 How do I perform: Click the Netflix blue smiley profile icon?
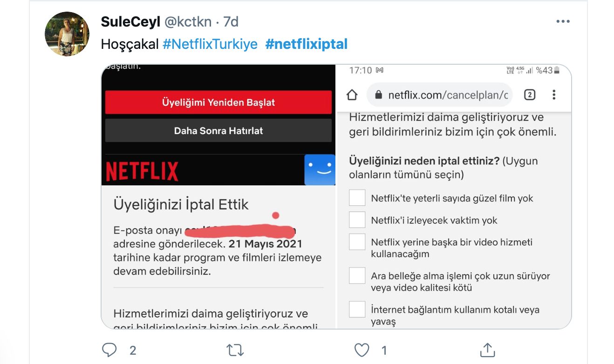coord(320,170)
